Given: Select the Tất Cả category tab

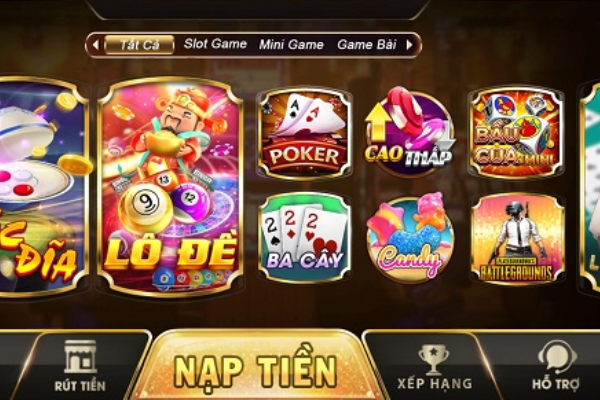Looking at the screenshot, I should (139, 45).
